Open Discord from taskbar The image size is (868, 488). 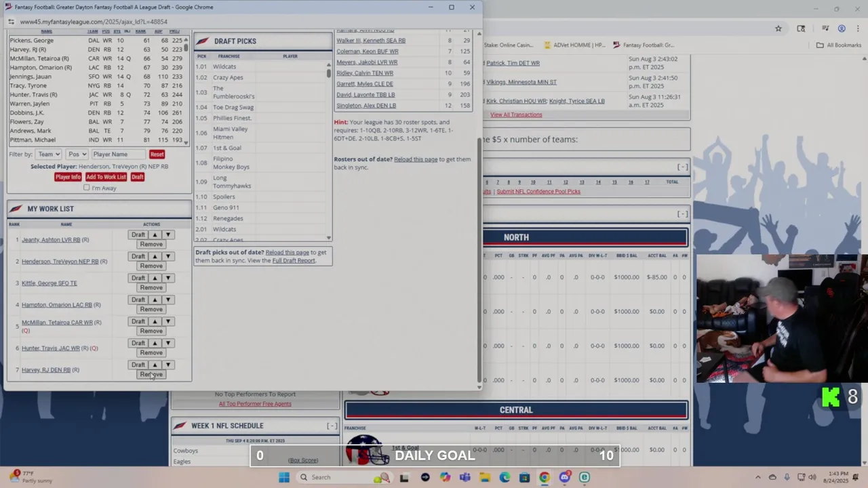(564, 477)
